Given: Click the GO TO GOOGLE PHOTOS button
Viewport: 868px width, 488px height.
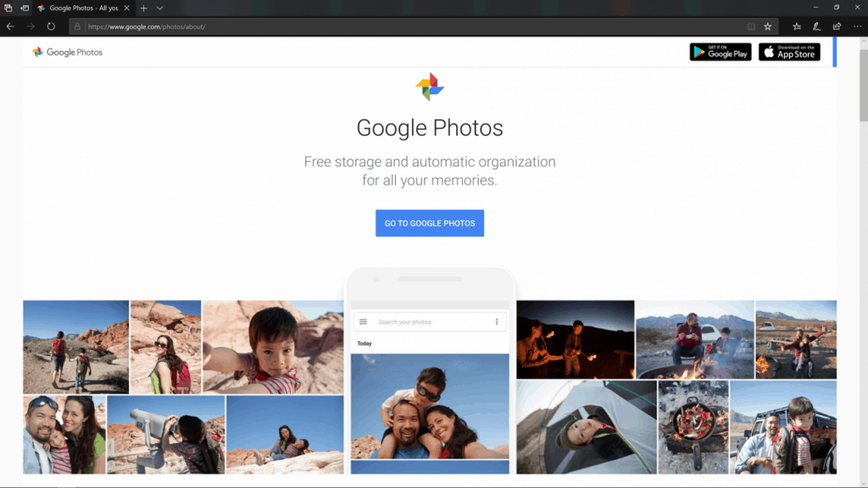Looking at the screenshot, I should [430, 223].
